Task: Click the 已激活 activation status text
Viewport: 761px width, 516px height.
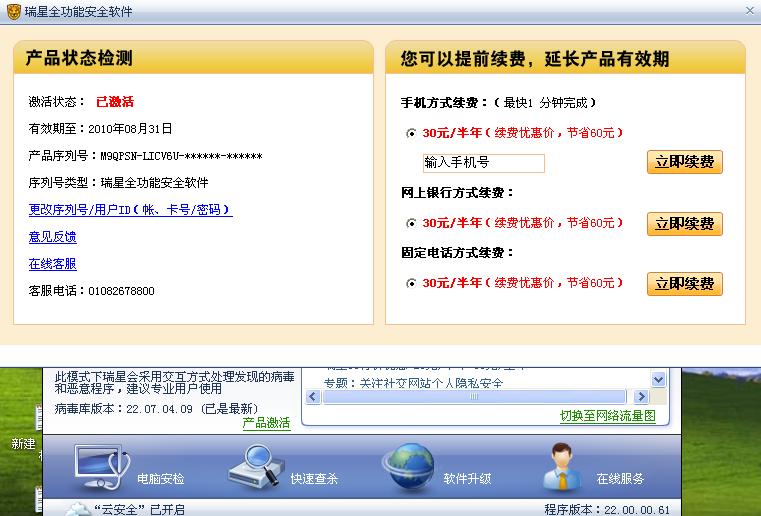Action: coord(115,102)
